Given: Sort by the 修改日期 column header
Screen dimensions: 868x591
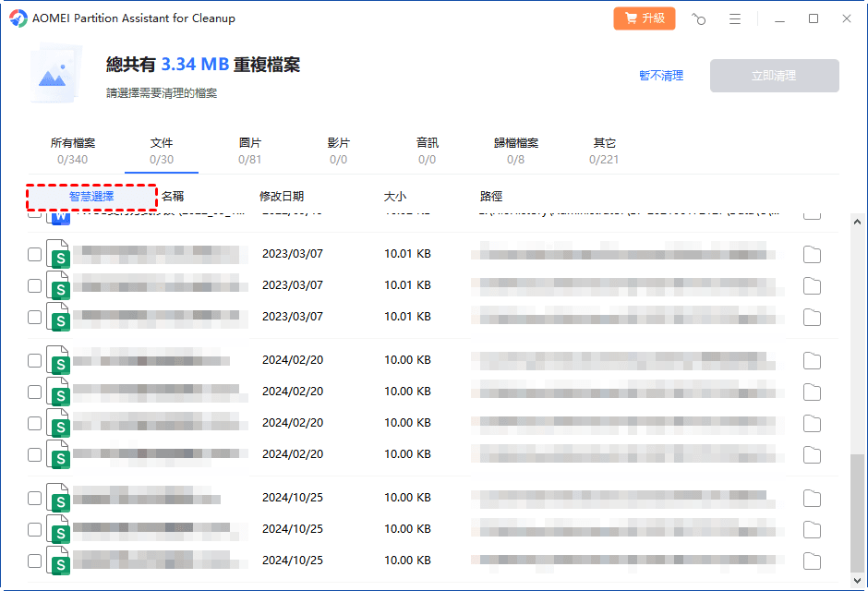Looking at the screenshot, I should click(282, 197).
